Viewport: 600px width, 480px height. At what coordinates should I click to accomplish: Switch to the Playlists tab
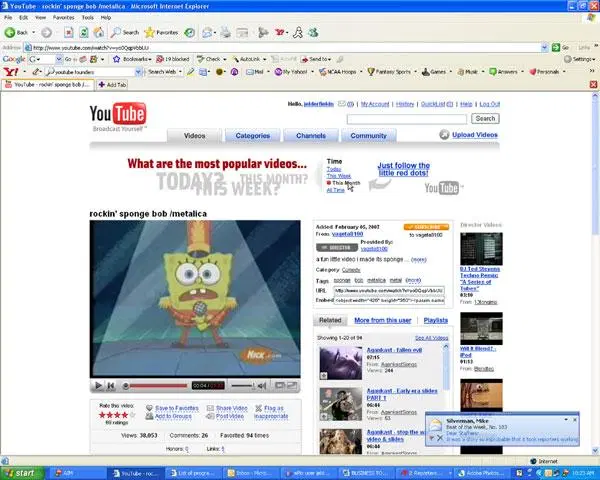[x=435, y=320]
